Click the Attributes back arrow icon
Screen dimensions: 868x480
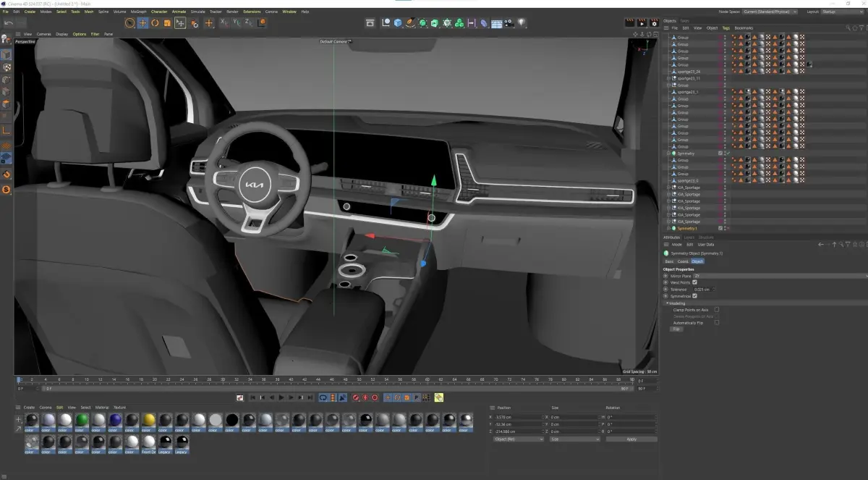[820, 245]
